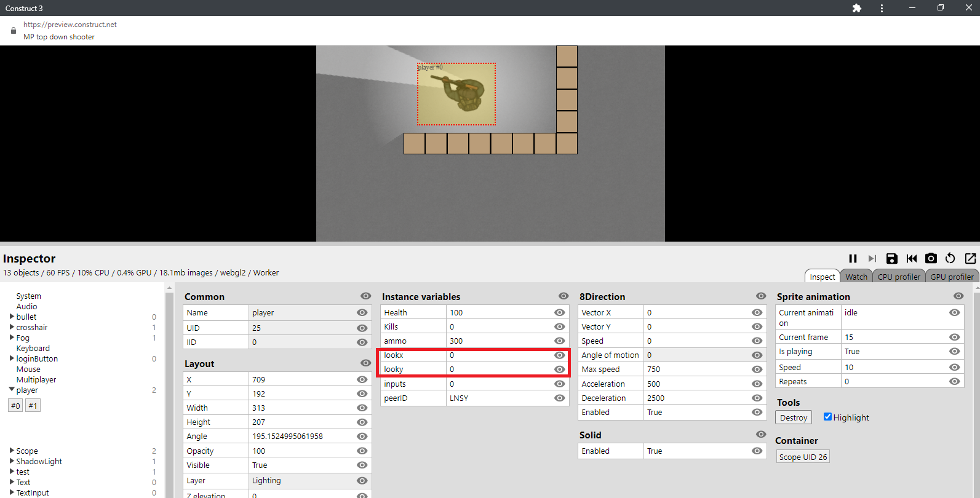This screenshot has width=980, height=498.
Task: Click the highlighted player sprite in preview
Action: (x=456, y=94)
